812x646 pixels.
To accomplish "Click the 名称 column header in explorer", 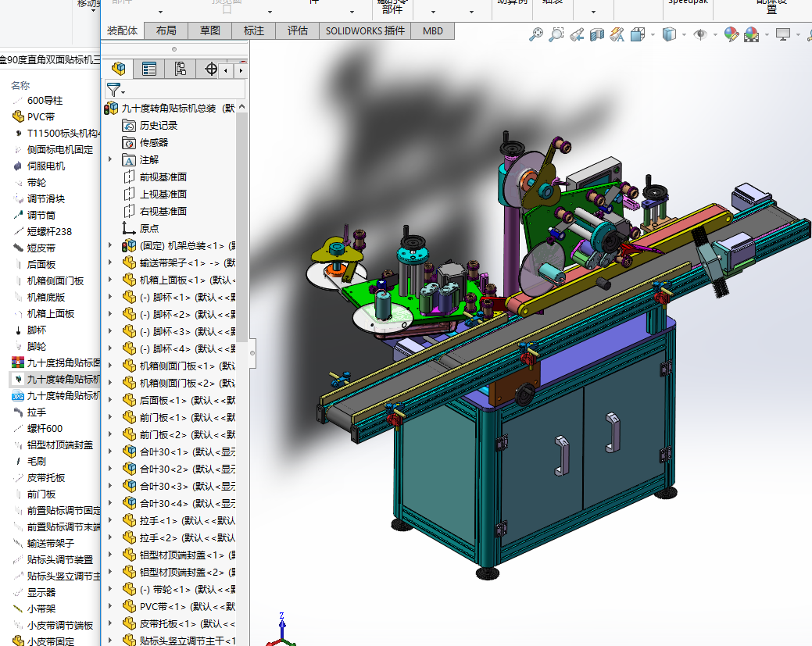I will [20, 85].
